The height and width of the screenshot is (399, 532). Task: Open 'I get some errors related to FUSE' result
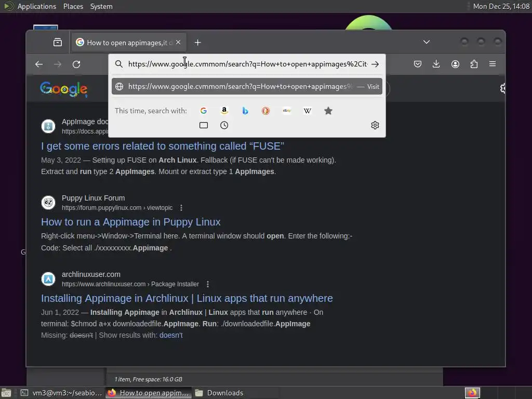[163, 146]
